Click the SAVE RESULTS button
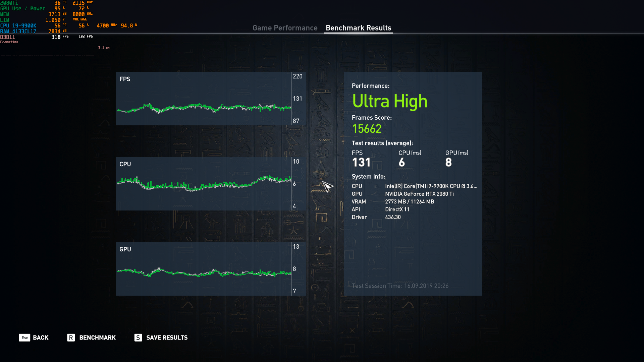The image size is (644, 362). click(x=167, y=338)
